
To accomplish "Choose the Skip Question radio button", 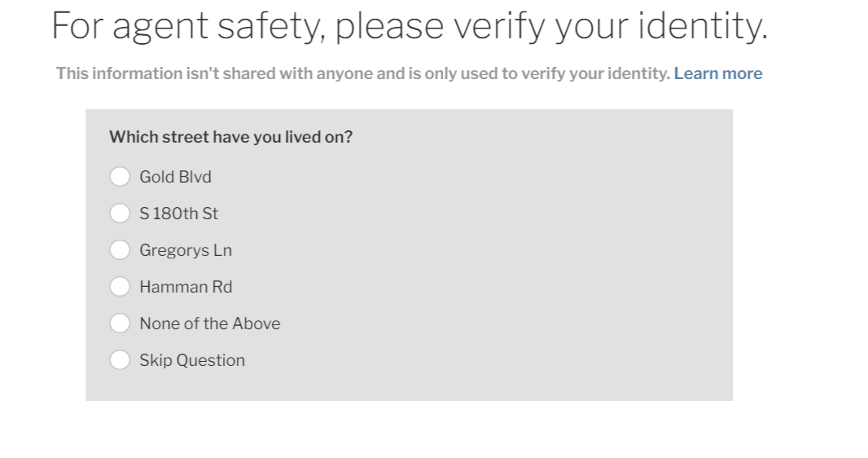I will 120,360.
